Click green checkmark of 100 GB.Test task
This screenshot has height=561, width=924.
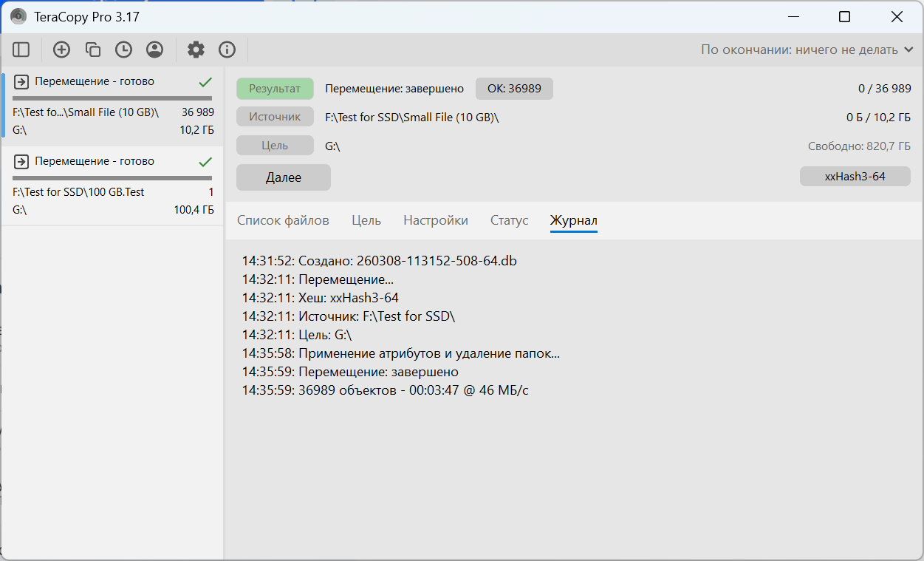205,162
